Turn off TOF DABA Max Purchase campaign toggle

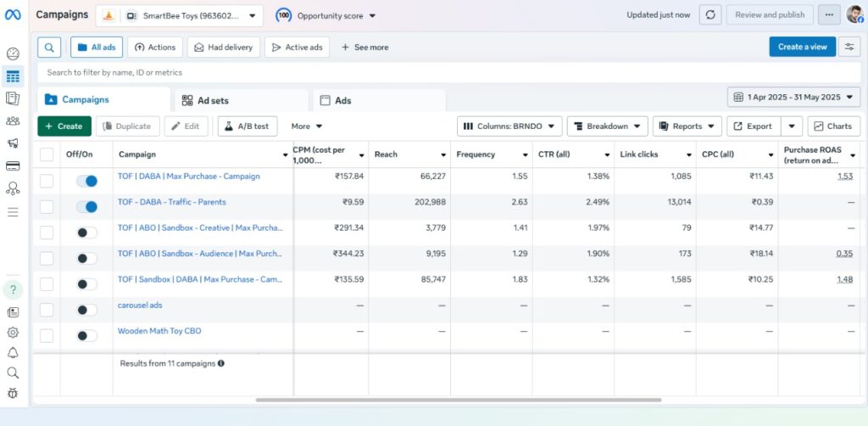pyautogui.click(x=86, y=181)
